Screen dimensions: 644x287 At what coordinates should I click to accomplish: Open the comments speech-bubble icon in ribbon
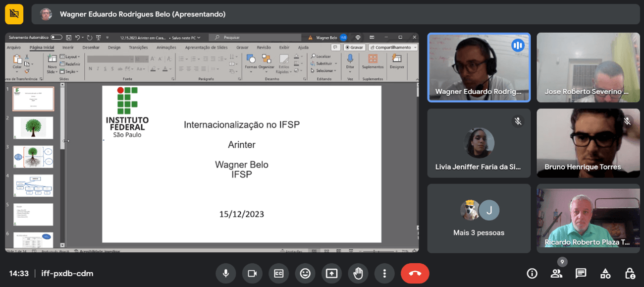pyautogui.click(x=335, y=48)
